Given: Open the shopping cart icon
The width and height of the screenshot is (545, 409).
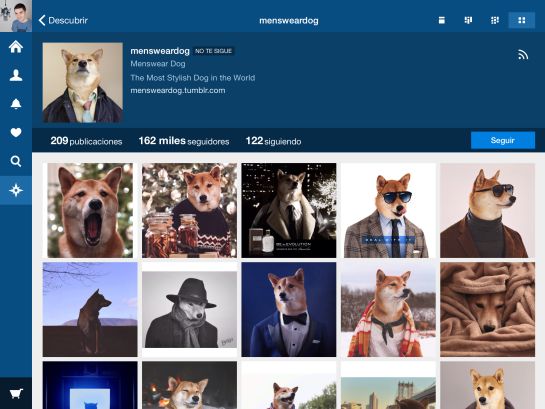Looking at the screenshot, I should pyautogui.click(x=16, y=393).
